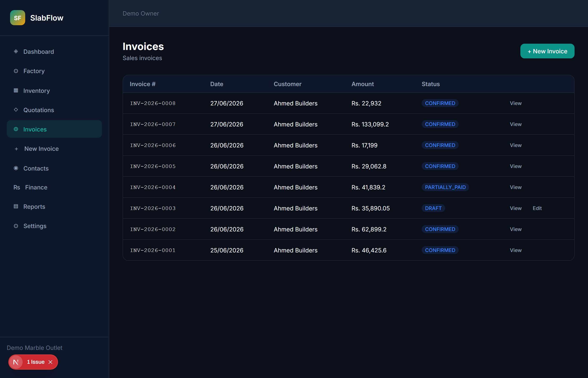Click the amount Rs. 17,199
This screenshot has height=378, width=588.
pyautogui.click(x=364, y=145)
